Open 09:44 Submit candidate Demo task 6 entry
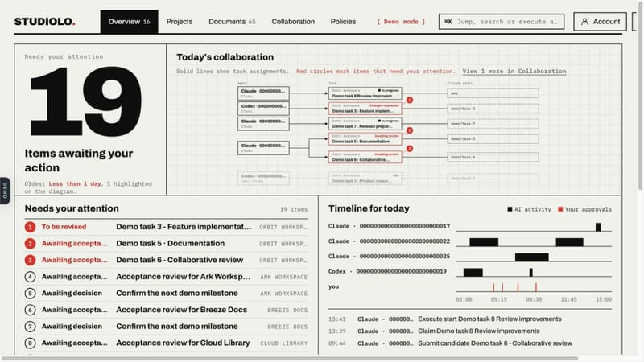Image resolution: width=644 pixels, height=362 pixels. point(470,343)
